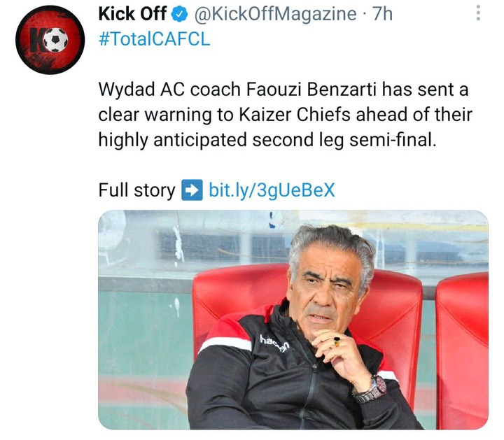Follow the bit.ly/3gUeBeX link
This screenshot has width=504, height=440.
(272, 190)
